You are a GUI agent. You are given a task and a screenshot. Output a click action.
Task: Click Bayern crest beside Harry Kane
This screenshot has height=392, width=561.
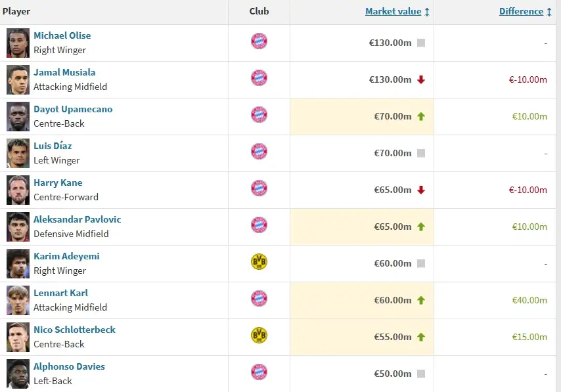259,189
